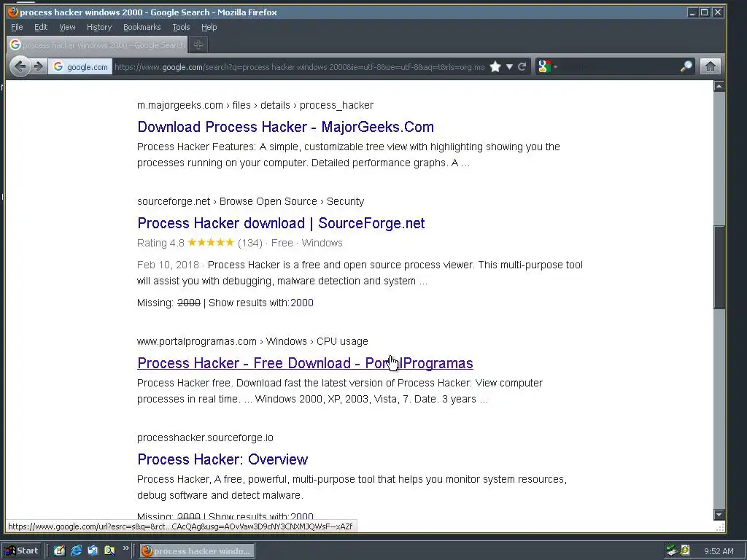Go forward with the Forward arrow button
747x560 pixels.
[x=39, y=66]
